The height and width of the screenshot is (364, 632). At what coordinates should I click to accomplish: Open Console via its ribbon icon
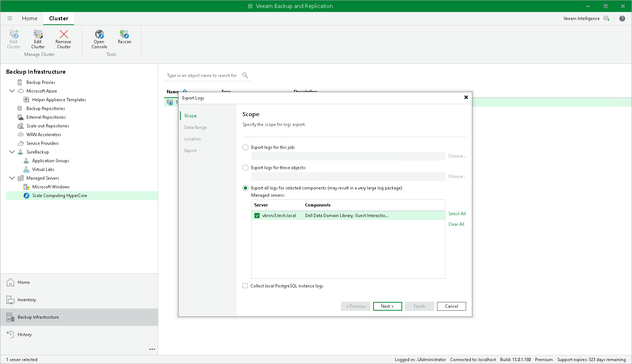point(99,34)
